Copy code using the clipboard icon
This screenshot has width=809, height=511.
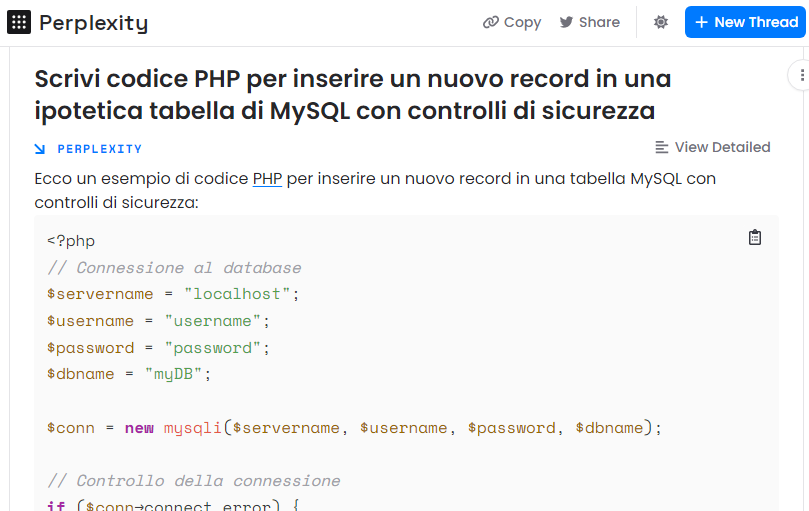[755, 237]
